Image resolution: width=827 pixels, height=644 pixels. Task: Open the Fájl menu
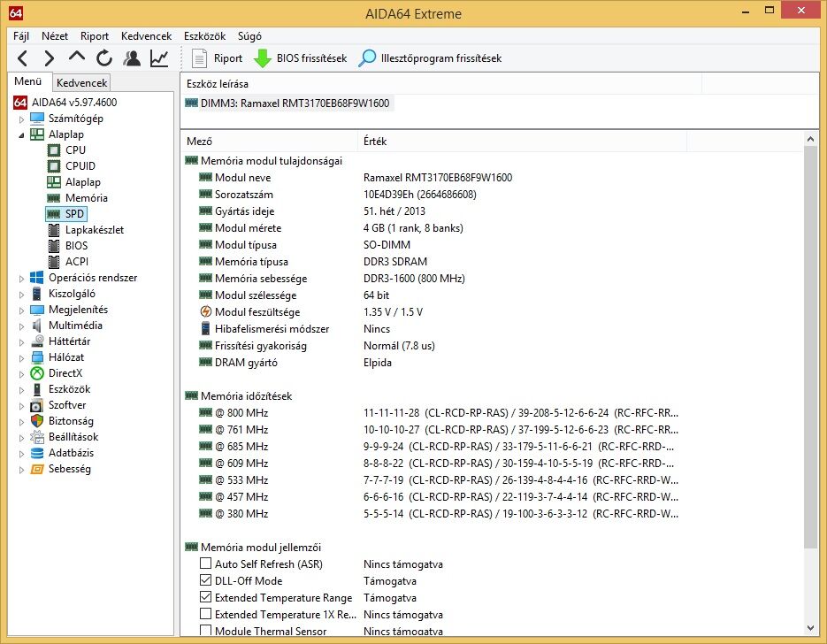click(x=21, y=36)
